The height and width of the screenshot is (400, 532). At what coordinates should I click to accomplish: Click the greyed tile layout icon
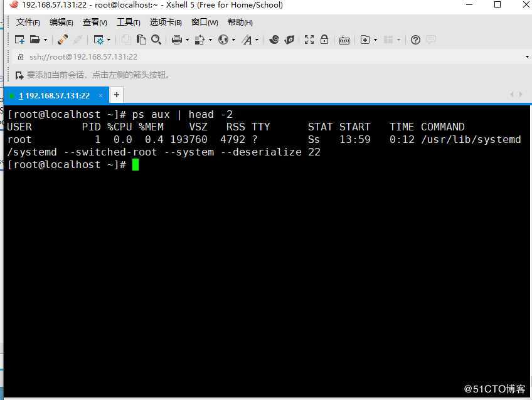(x=388, y=39)
